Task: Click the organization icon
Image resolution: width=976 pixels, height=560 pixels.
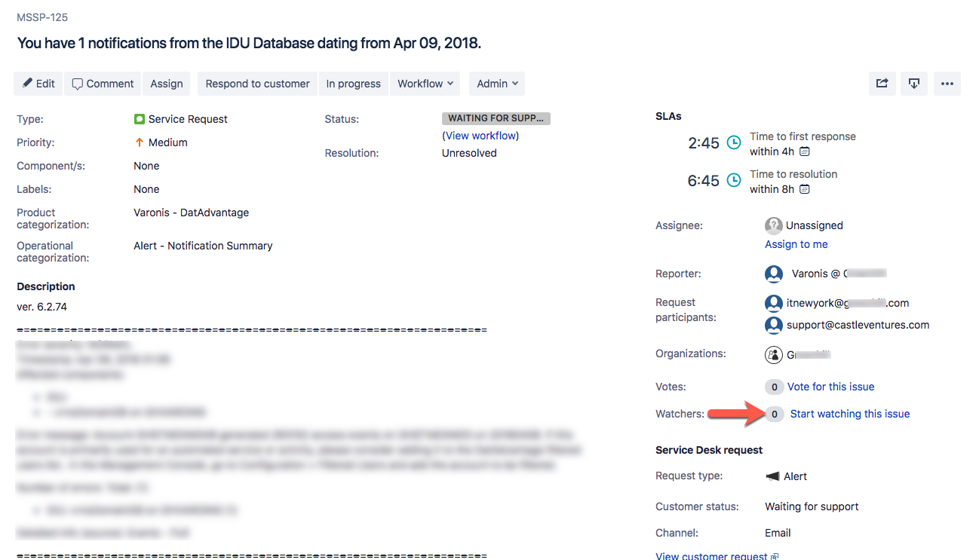Action: click(773, 354)
